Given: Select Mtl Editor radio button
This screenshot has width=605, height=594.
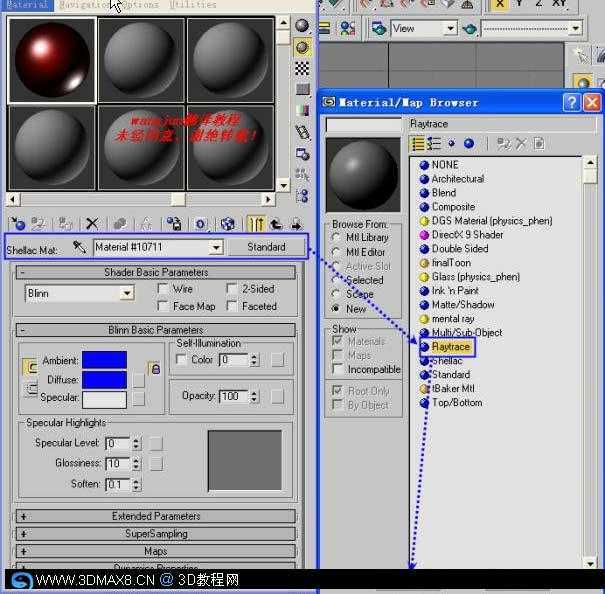Looking at the screenshot, I should click(x=336, y=252).
